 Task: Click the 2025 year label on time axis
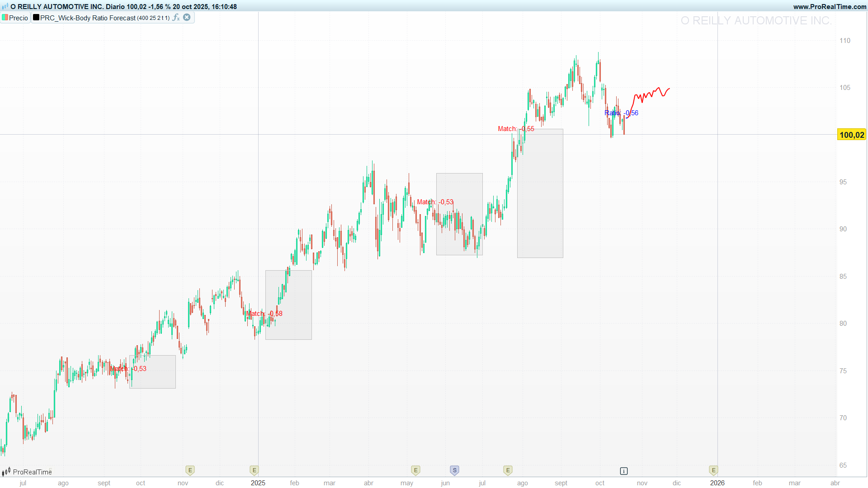pyautogui.click(x=258, y=483)
